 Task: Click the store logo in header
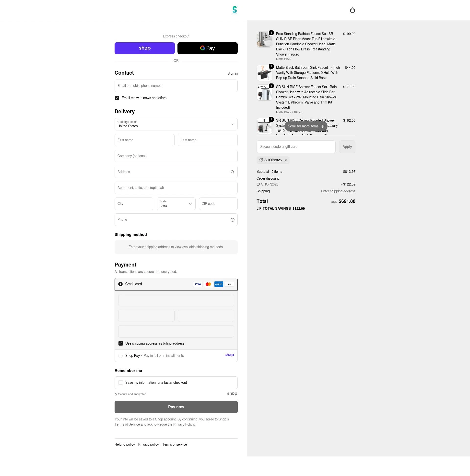click(x=235, y=10)
